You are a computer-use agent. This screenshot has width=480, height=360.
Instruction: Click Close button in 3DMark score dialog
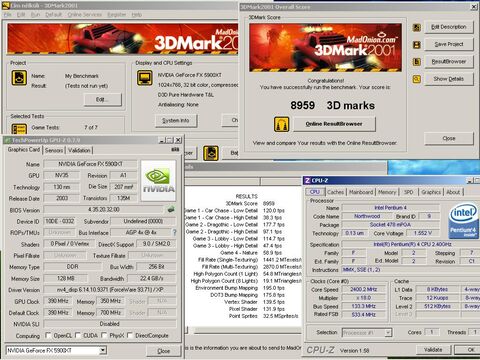449,138
